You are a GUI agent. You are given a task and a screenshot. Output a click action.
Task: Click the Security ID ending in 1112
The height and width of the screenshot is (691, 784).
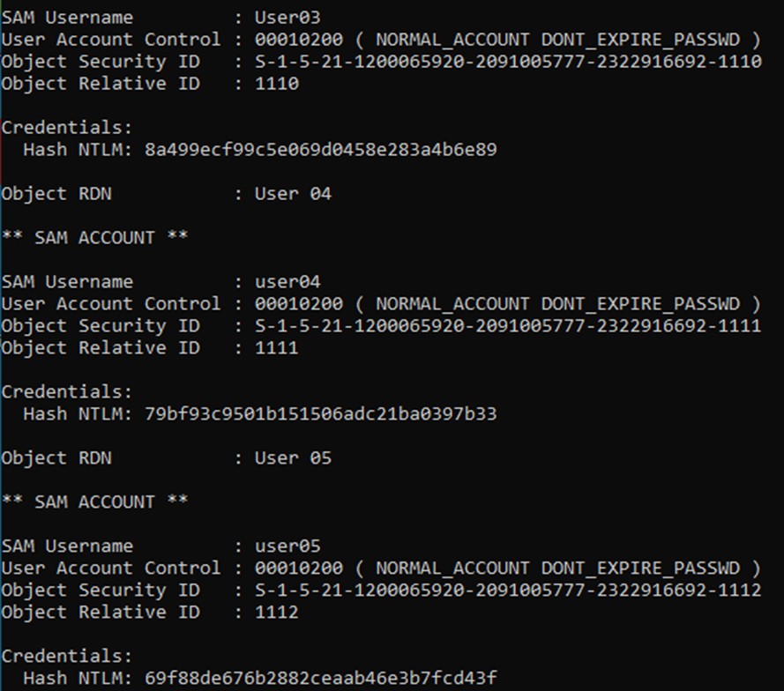click(507, 591)
